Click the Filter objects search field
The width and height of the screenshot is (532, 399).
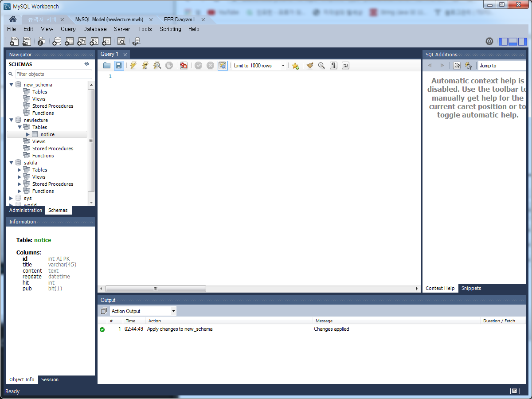coord(54,74)
